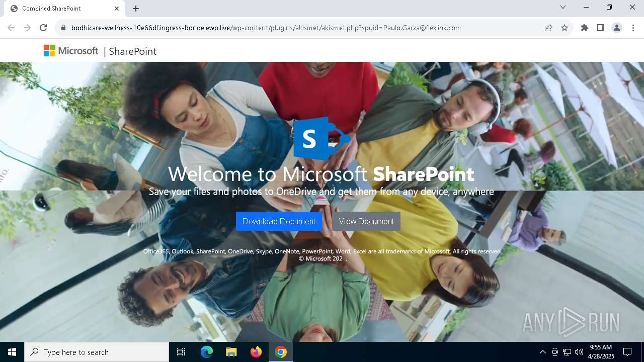Share this page via the share icon
Screen dimensions: 644x362
coord(548,28)
